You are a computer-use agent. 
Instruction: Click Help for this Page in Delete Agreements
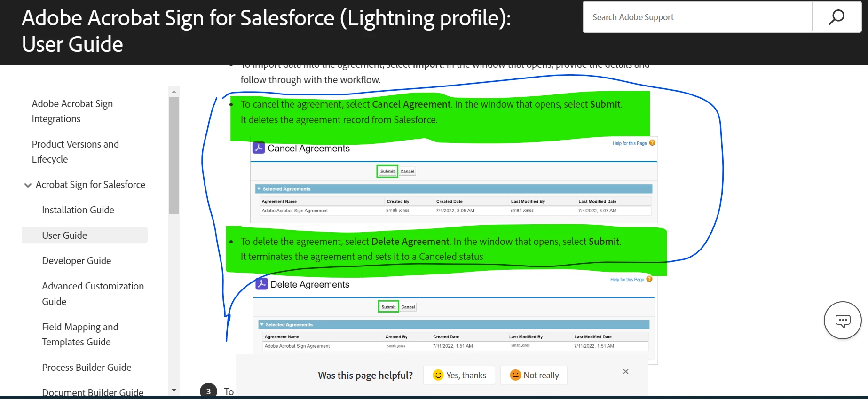tap(627, 280)
